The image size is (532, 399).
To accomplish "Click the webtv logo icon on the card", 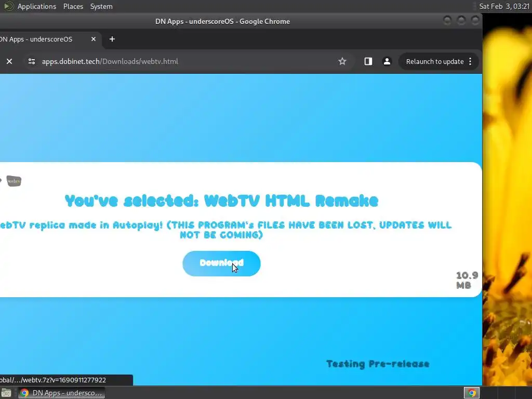I will click(14, 181).
